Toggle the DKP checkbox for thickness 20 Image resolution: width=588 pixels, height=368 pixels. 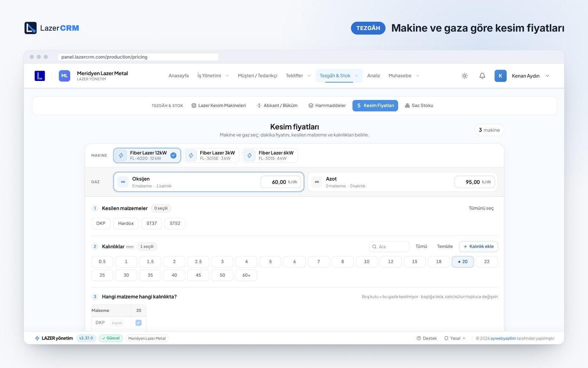[139, 323]
